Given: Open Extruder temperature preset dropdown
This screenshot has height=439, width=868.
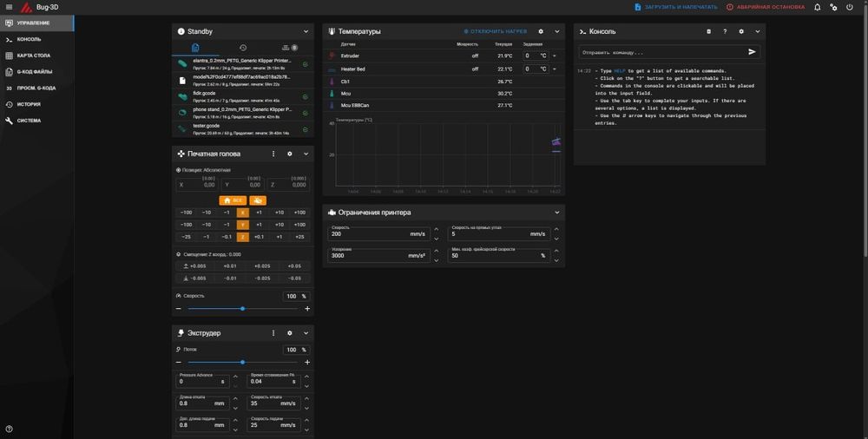Looking at the screenshot, I should pyautogui.click(x=555, y=56).
